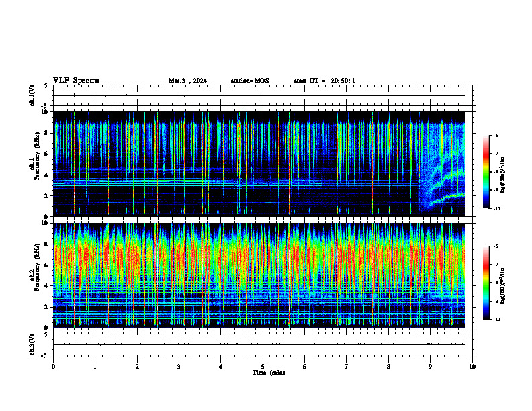This screenshot has width=532, height=411.
Task: Click the ch.2 spectrogram color scale bar
Action: coord(486,283)
